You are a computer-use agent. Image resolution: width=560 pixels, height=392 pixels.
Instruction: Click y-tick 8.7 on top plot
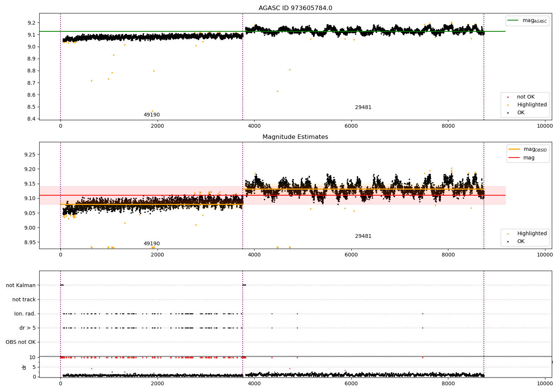(32, 83)
